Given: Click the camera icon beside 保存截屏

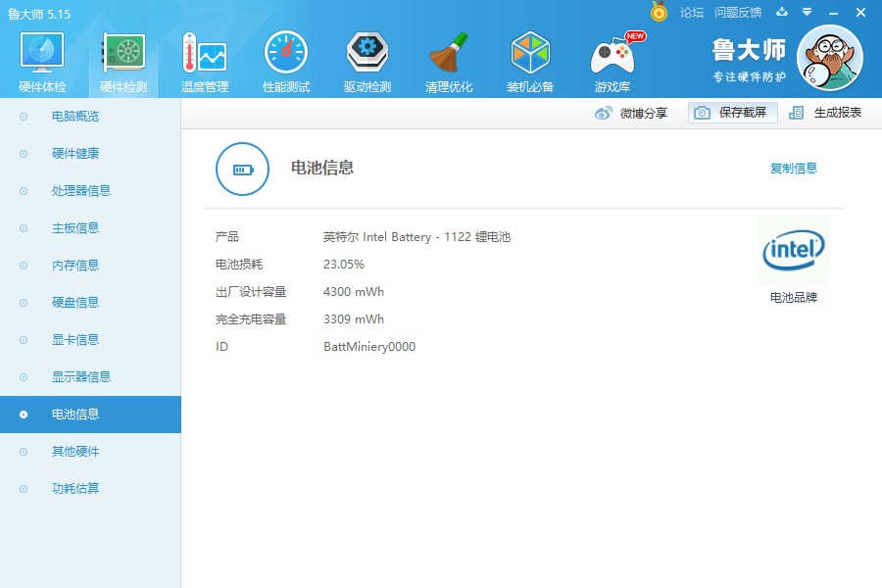Looking at the screenshot, I should (702, 113).
